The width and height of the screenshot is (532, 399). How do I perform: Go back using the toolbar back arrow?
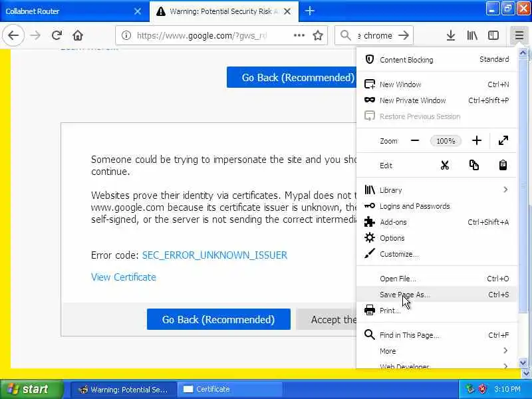(13, 35)
